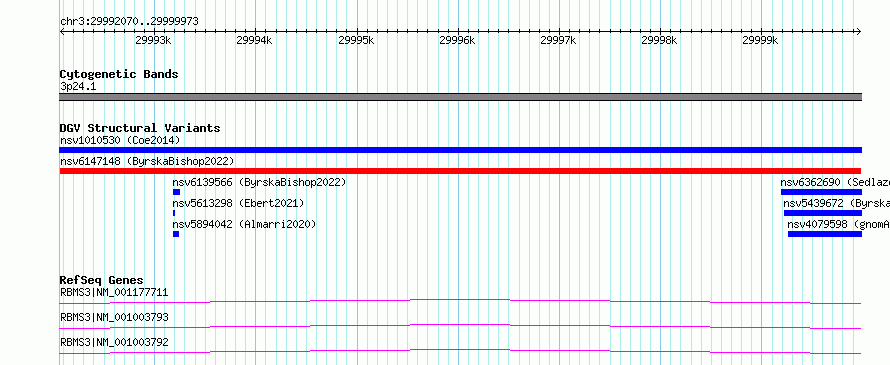Click the DGV Structural Variants track title
The image size is (890, 365).
click(x=140, y=128)
